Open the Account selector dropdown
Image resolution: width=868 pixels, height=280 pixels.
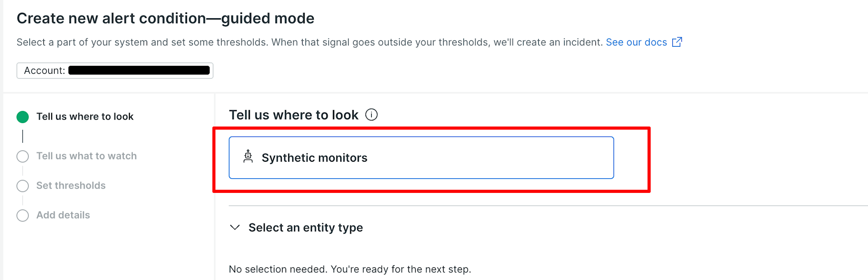(115, 71)
